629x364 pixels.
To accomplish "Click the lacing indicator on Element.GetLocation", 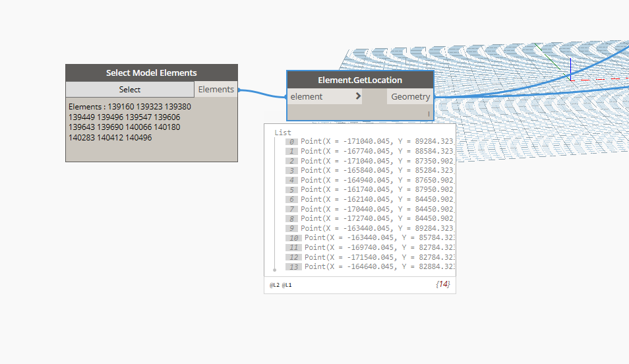I will tap(429, 114).
